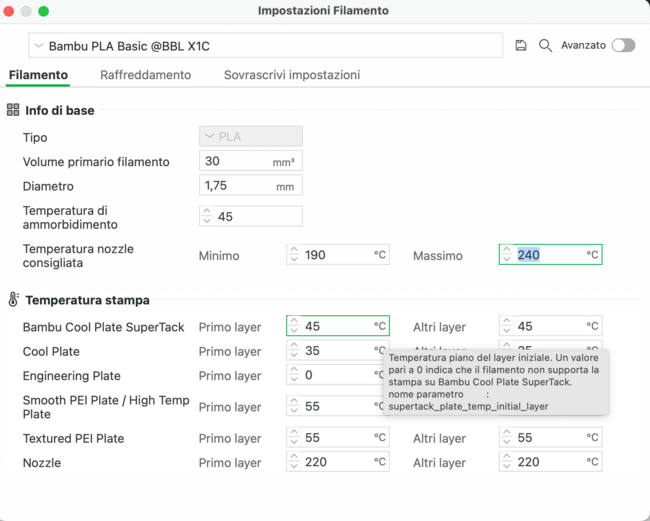Viewport: 650px width, 521px height.
Task: Click the Info di base grid icon
Action: (x=13, y=110)
